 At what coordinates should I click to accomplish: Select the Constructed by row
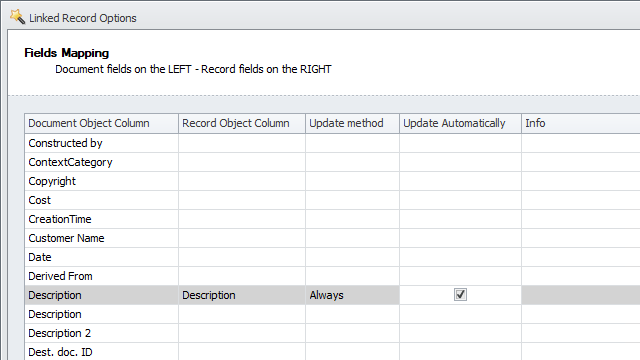click(332, 143)
